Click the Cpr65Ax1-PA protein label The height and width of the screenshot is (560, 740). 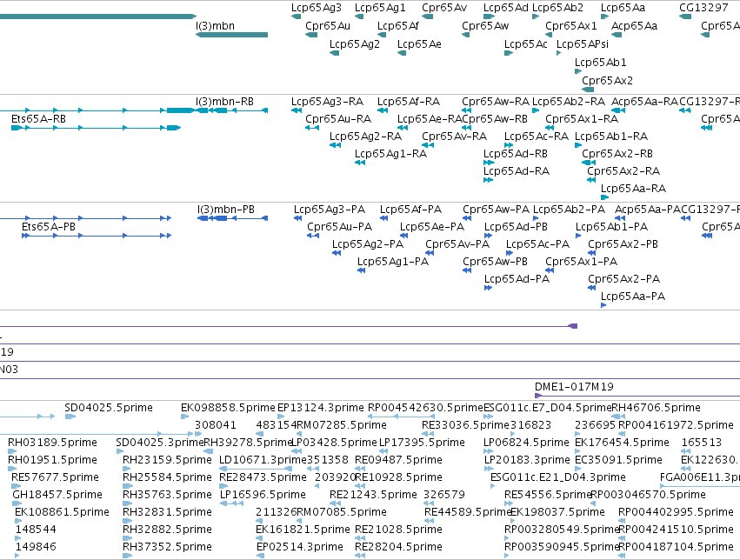click(x=582, y=262)
